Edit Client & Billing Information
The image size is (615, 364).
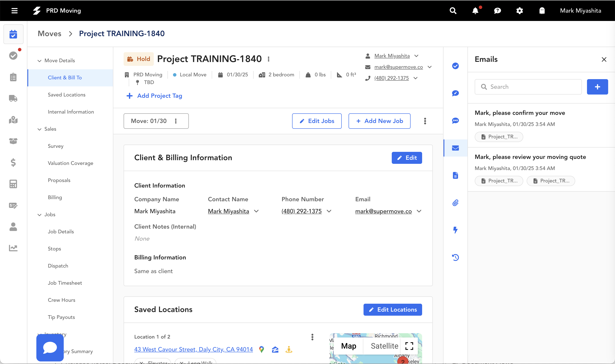click(407, 158)
